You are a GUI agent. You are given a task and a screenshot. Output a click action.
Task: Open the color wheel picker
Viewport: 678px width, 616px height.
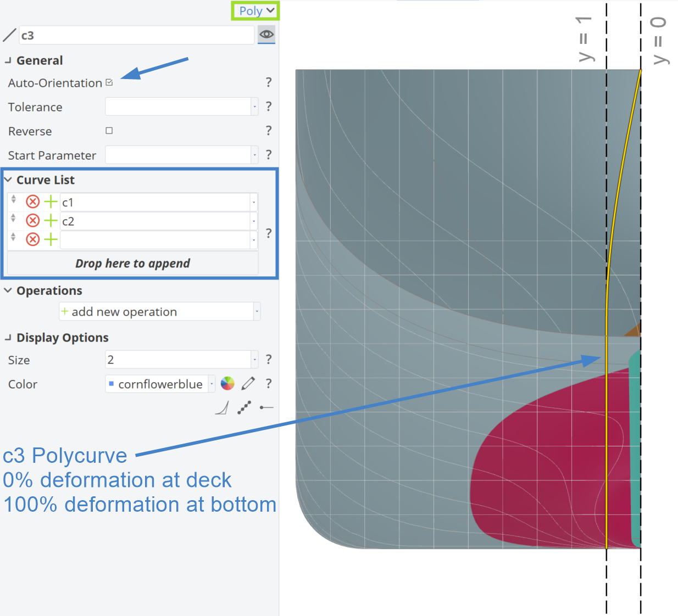point(227,383)
